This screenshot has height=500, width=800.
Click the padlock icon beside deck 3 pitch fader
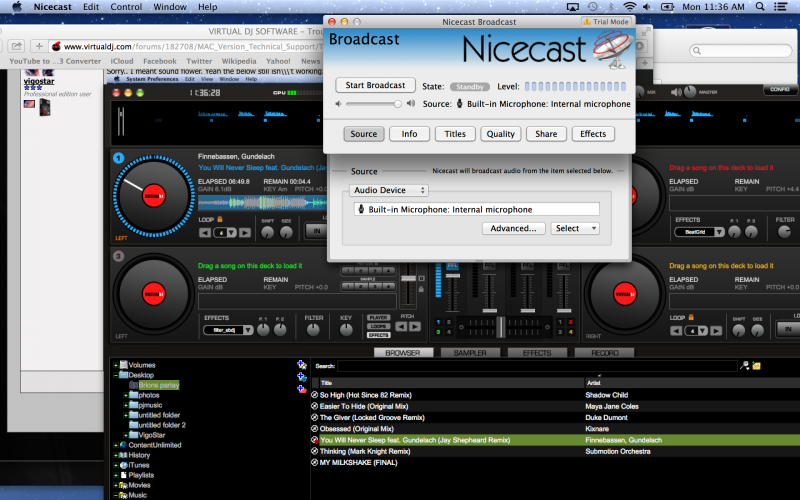pos(421,289)
